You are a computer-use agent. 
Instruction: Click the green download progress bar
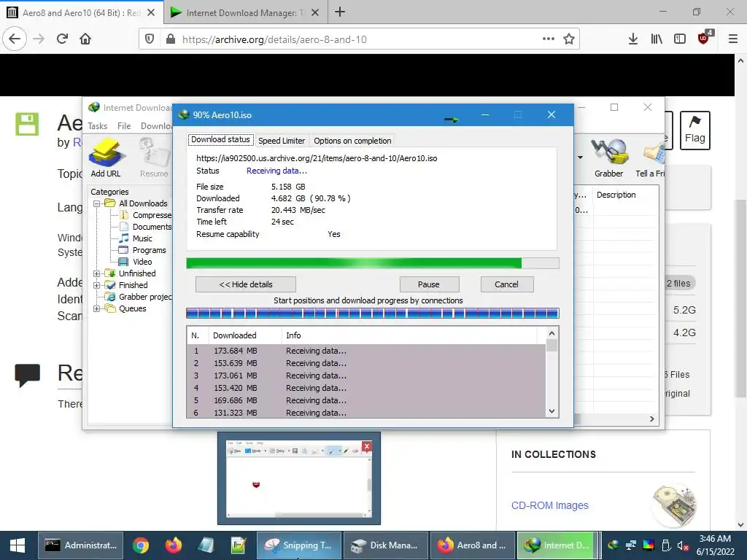coord(372,263)
